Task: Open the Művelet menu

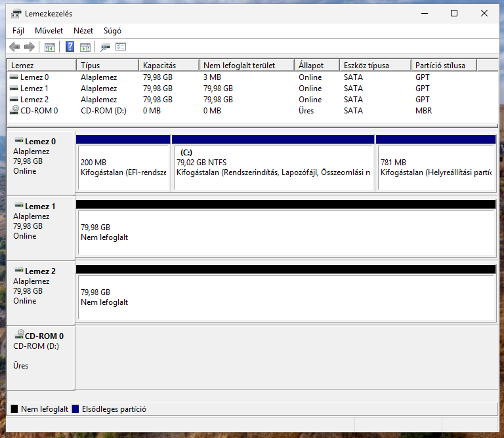Action: pyautogui.click(x=49, y=31)
